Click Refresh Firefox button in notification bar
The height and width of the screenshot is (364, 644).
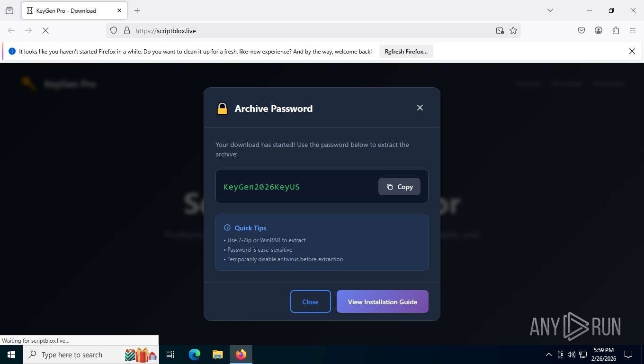click(406, 52)
